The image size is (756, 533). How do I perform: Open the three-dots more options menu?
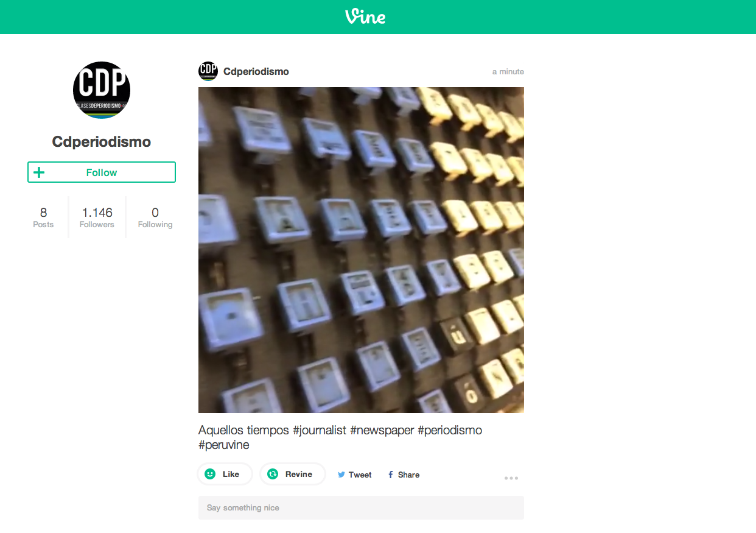point(511,478)
